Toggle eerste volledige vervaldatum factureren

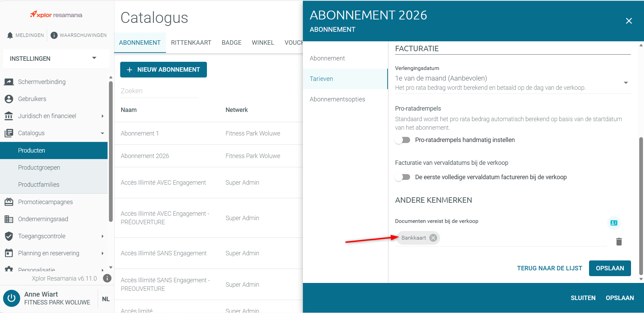(403, 177)
